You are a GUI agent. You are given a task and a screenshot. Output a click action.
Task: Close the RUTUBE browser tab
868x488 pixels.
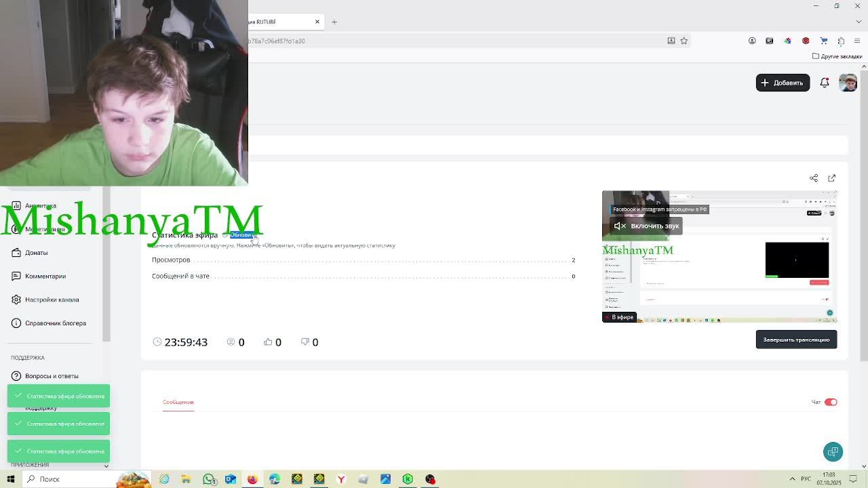317,22
